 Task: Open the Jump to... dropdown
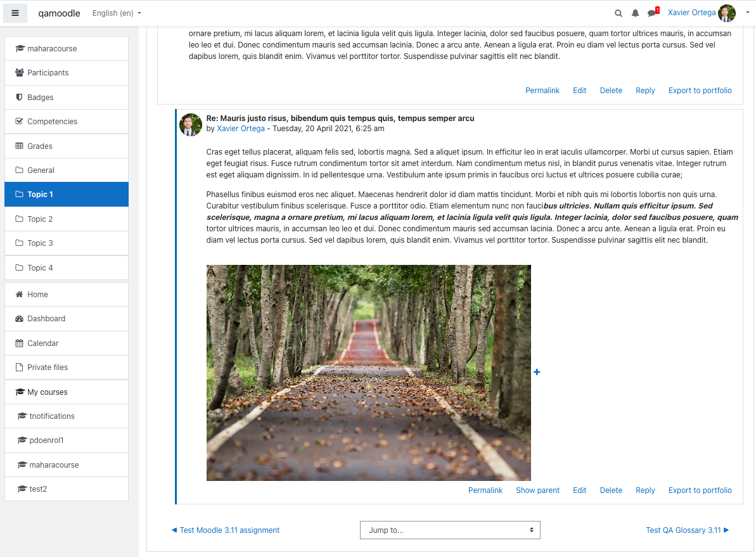pyautogui.click(x=450, y=530)
